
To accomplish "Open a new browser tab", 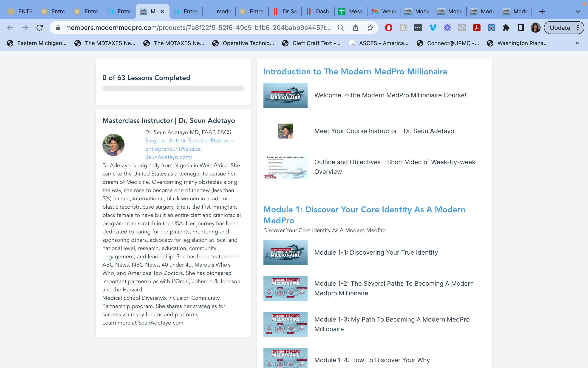I will (542, 11).
